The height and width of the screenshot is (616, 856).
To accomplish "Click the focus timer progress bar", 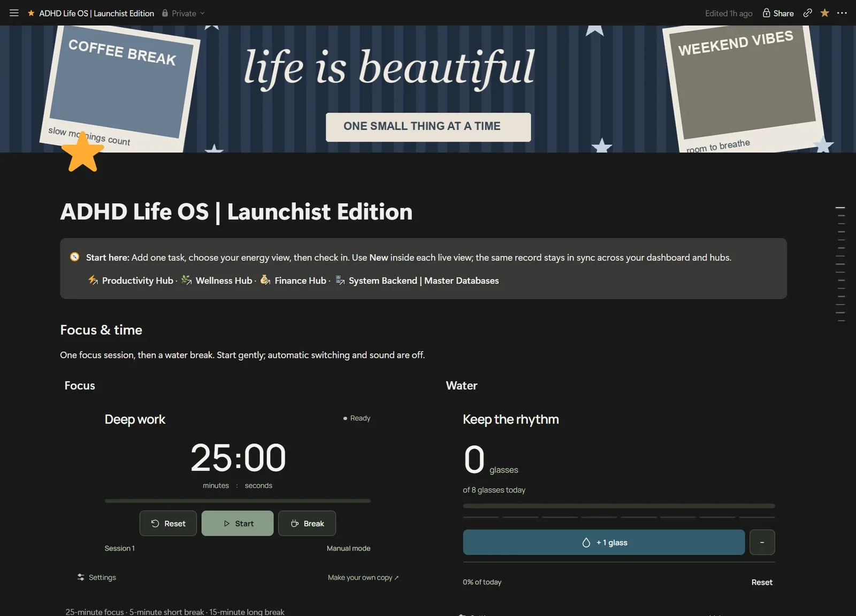I will tap(238, 500).
